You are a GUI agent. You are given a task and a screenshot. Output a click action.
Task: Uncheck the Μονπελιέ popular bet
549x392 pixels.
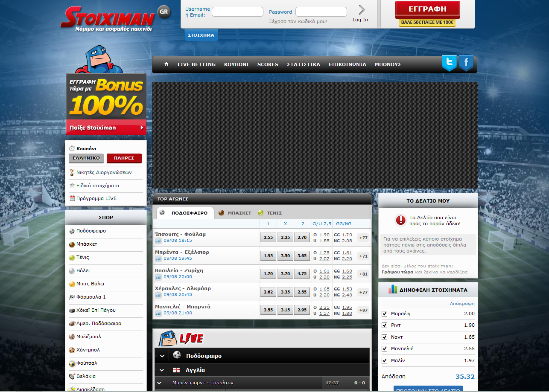[384, 349]
